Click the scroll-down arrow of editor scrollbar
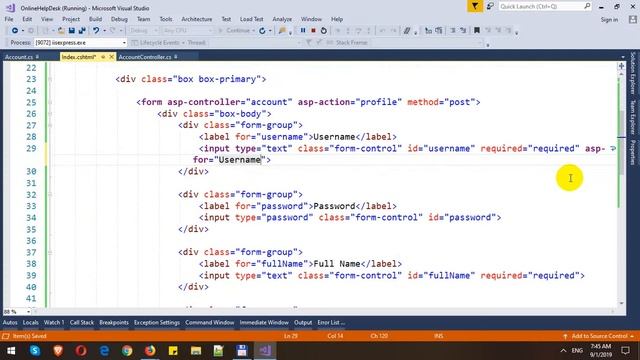This screenshot has height=360, width=640. (x=621, y=304)
